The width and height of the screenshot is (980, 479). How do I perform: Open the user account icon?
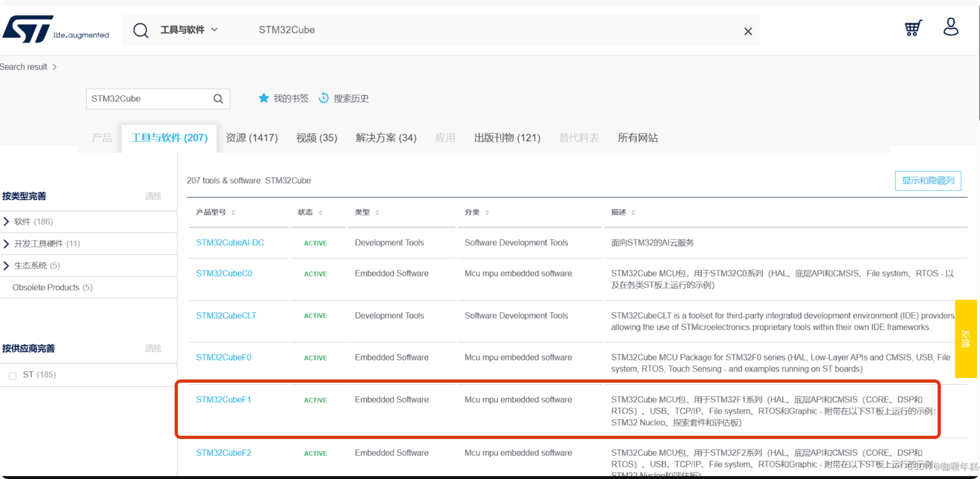click(x=951, y=27)
